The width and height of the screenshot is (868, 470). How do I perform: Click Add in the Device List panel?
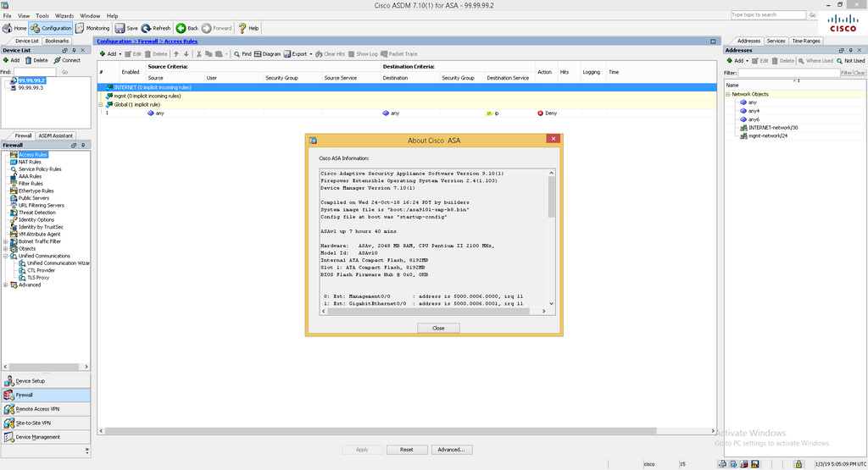pyautogui.click(x=12, y=60)
